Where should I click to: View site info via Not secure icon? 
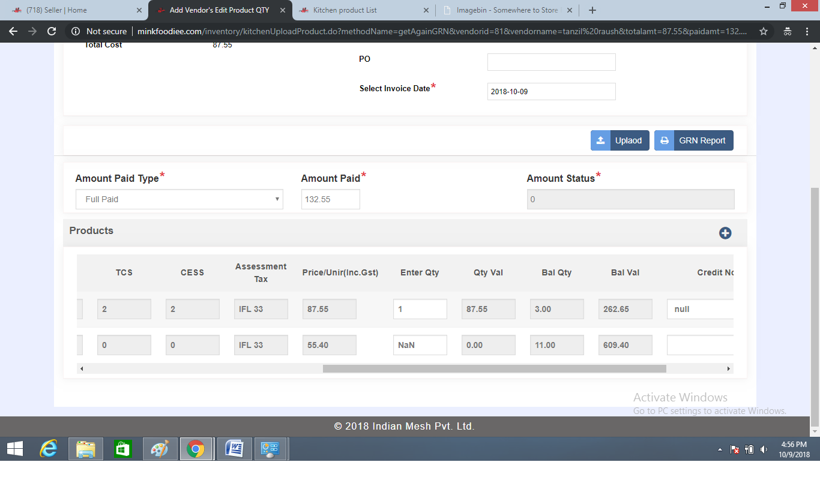click(76, 31)
